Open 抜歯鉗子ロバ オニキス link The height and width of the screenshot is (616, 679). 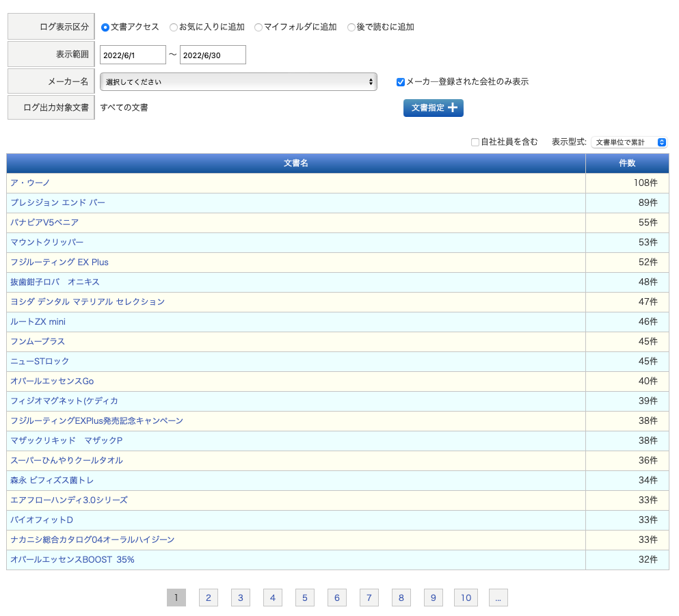tap(55, 282)
